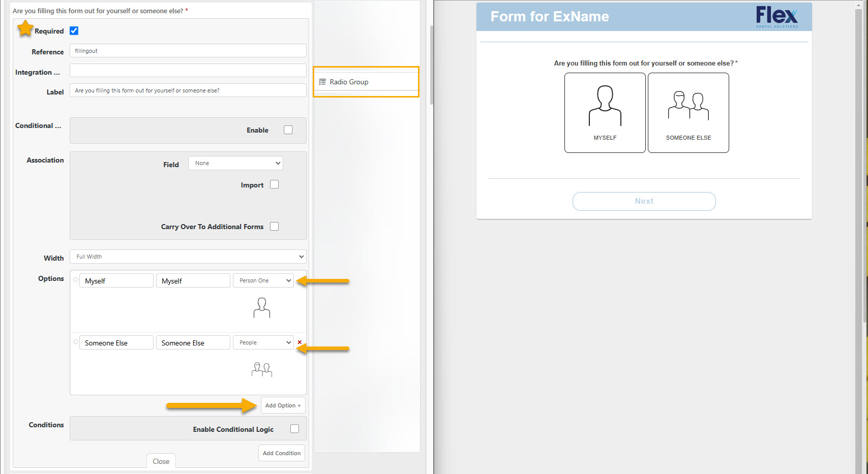Click the first Someone Else text field
This screenshot has height=474, width=868.
click(116, 342)
